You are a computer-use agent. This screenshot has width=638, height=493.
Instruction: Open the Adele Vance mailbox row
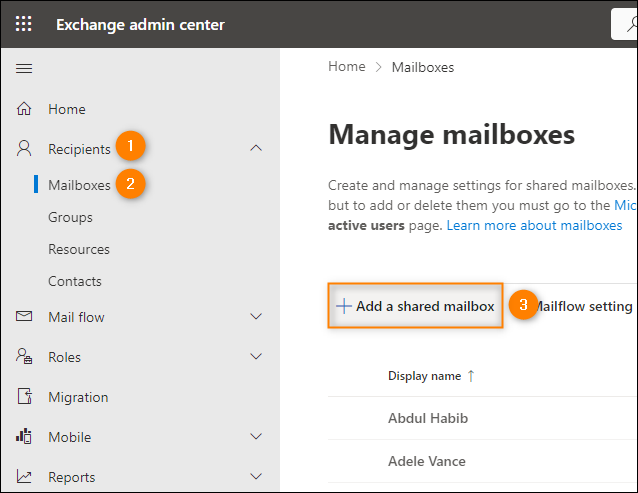(x=483, y=461)
